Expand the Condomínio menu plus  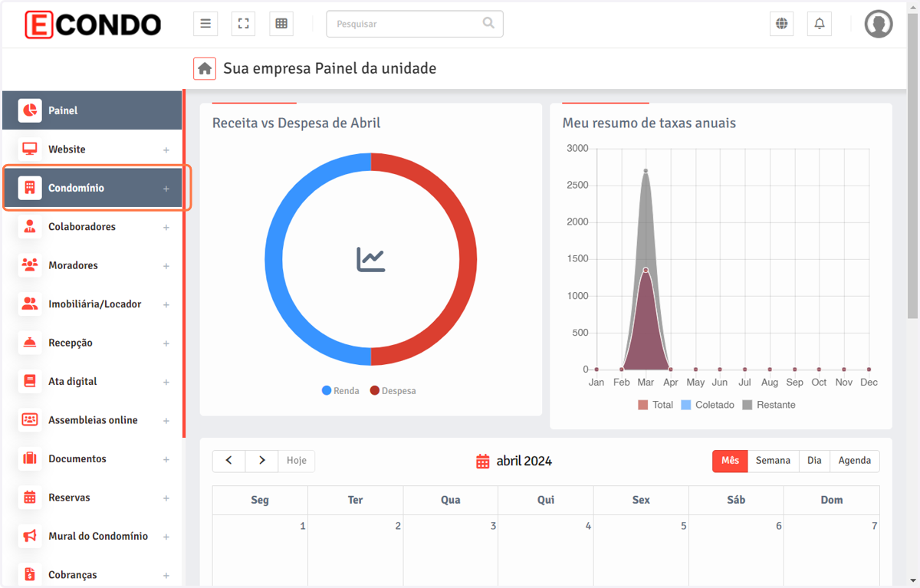coord(166,189)
